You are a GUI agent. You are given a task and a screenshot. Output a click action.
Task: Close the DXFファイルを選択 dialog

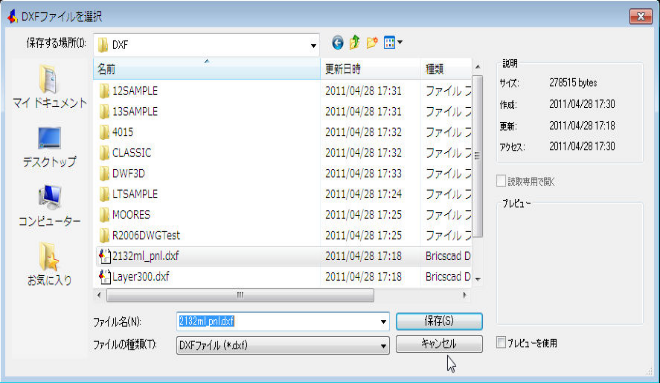coord(641,16)
